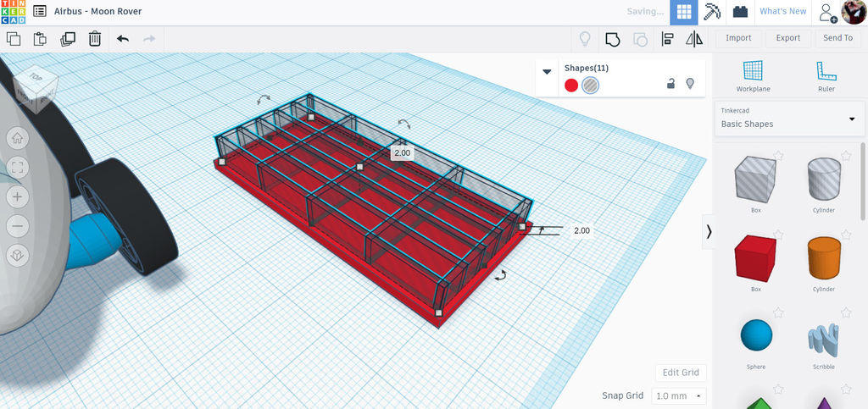Open the What's New link
This screenshot has width=868, height=409.
[x=782, y=12]
